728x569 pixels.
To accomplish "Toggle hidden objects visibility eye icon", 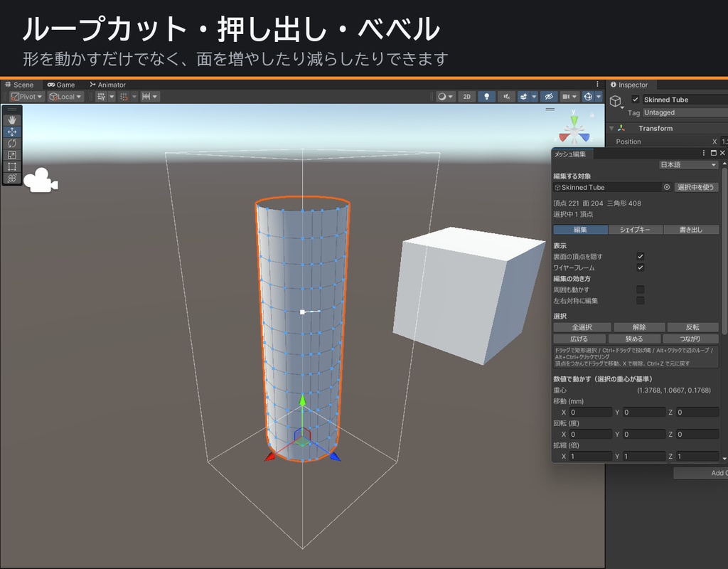I will [x=548, y=97].
